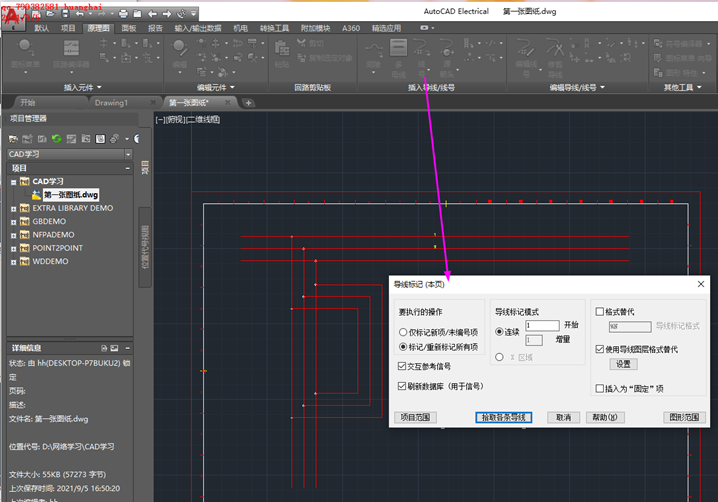The height and width of the screenshot is (502, 718).
Task: Open the 输入/输出数据 ribbon tab
Action: tap(198, 28)
